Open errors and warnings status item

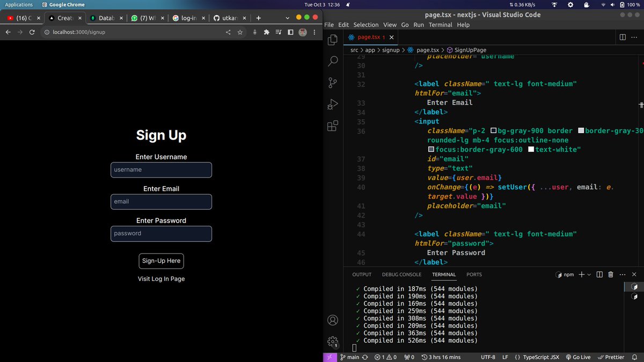385,357
